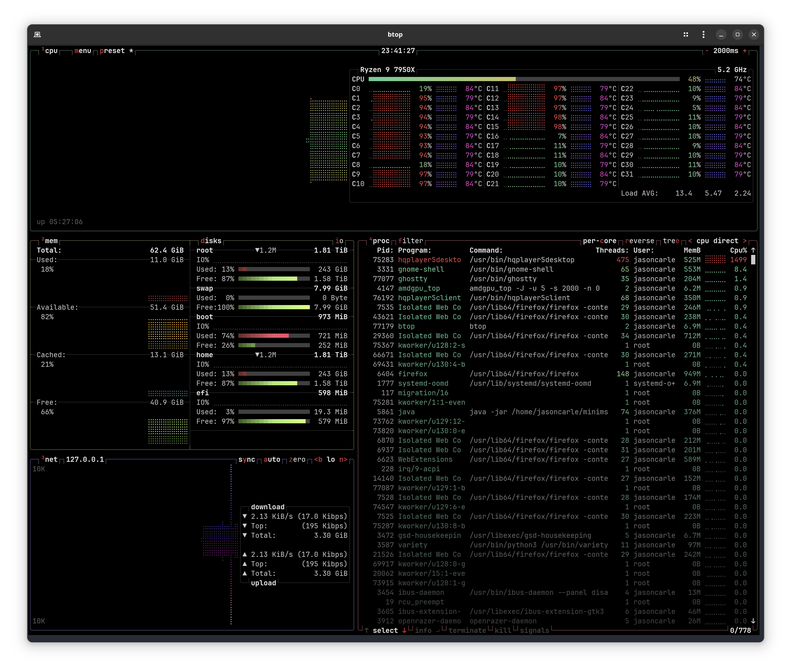
Task: Click the swap Free 100% bar
Action: 274,307
